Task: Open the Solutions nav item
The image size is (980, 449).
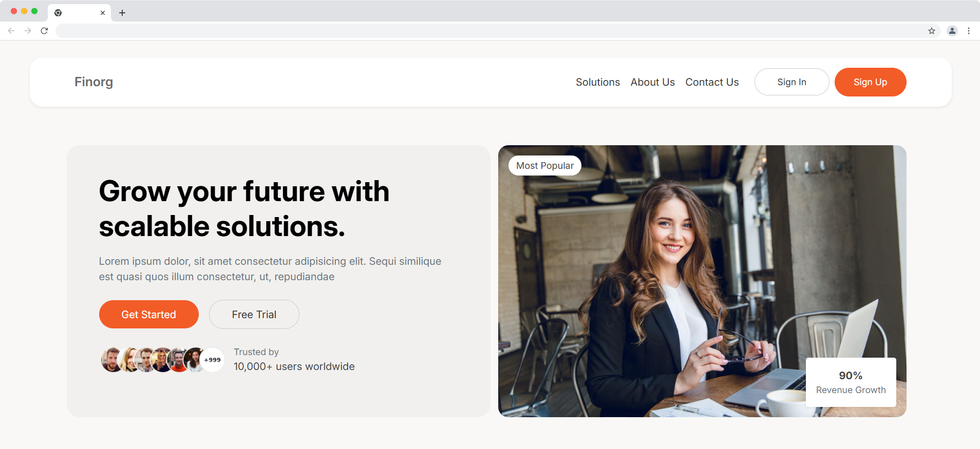Action: pyautogui.click(x=597, y=82)
